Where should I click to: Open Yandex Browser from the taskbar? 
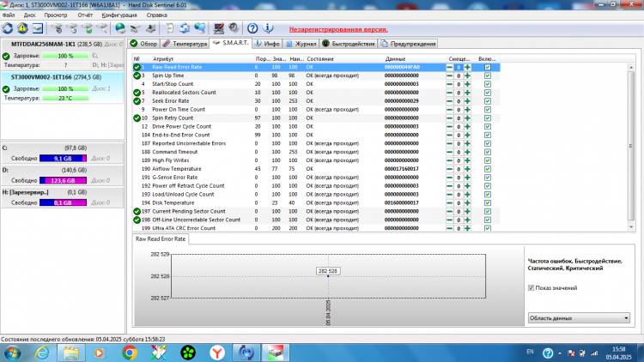pos(217,353)
